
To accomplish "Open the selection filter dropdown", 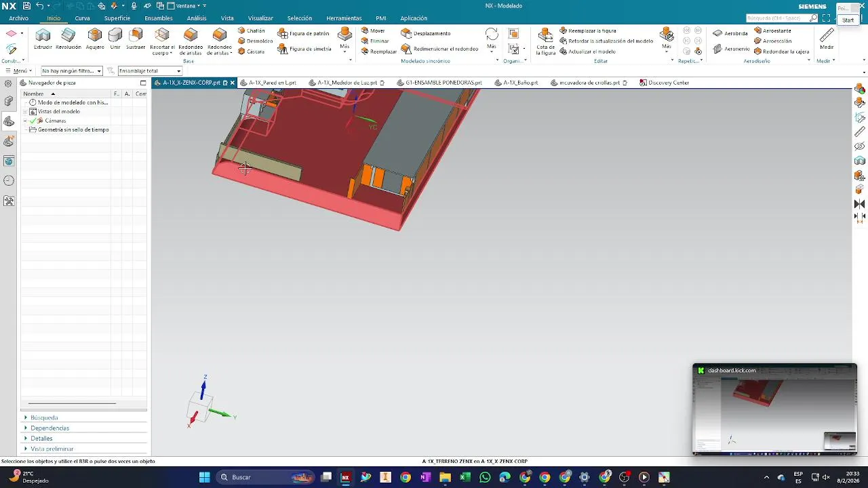I will click(71, 70).
